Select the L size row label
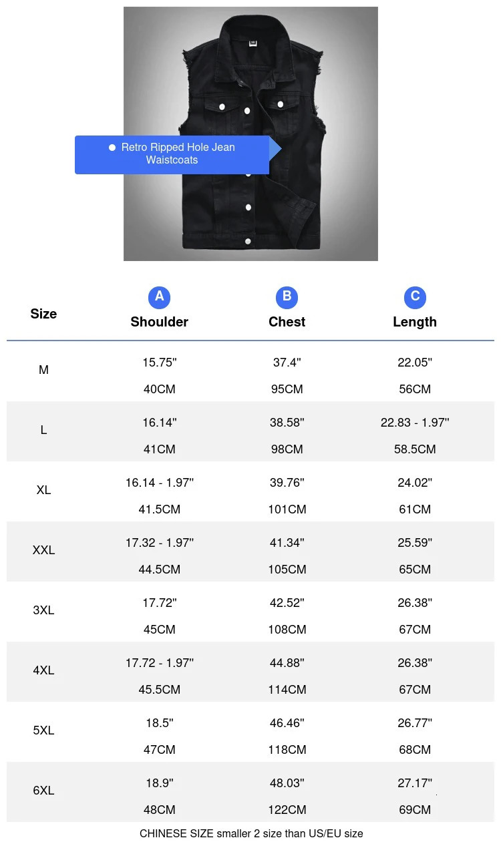Screen dimensions: 501x868 [43, 430]
